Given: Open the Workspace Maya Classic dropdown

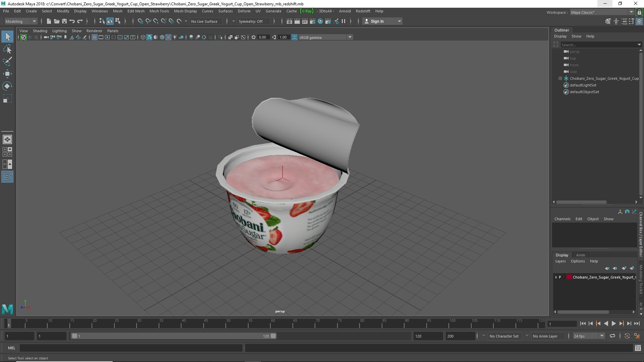Looking at the screenshot, I should pos(602,12).
